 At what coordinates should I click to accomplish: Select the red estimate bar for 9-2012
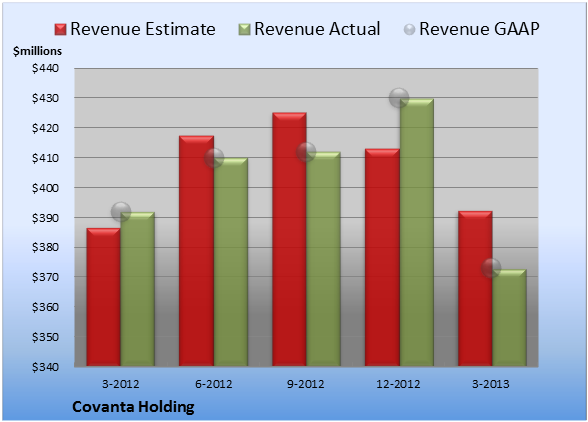(x=289, y=239)
